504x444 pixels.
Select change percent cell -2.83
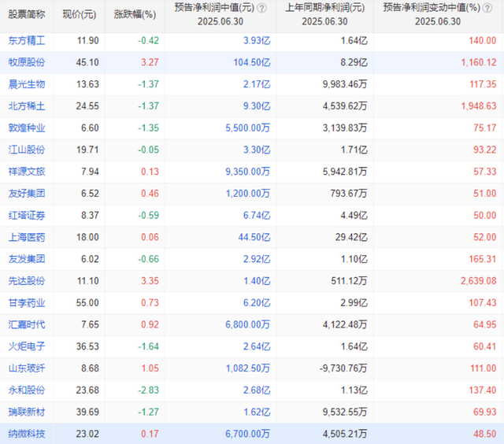(149, 390)
